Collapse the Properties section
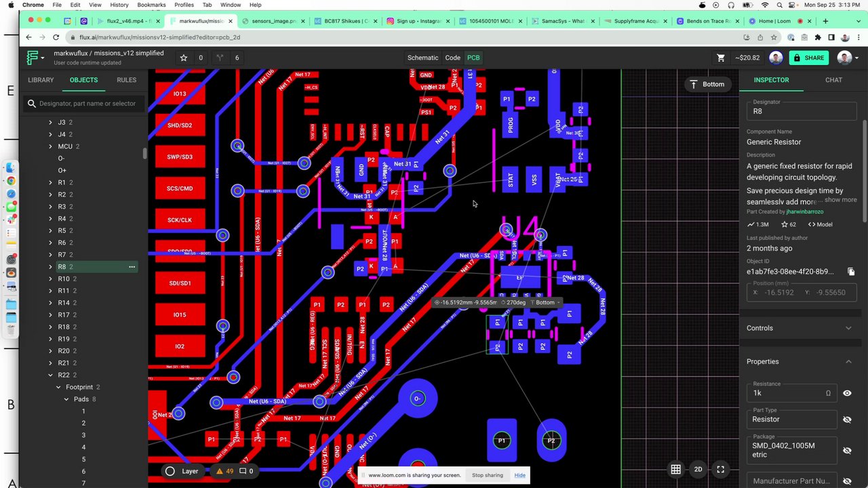The width and height of the screenshot is (868, 488). (x=848, y=362)
